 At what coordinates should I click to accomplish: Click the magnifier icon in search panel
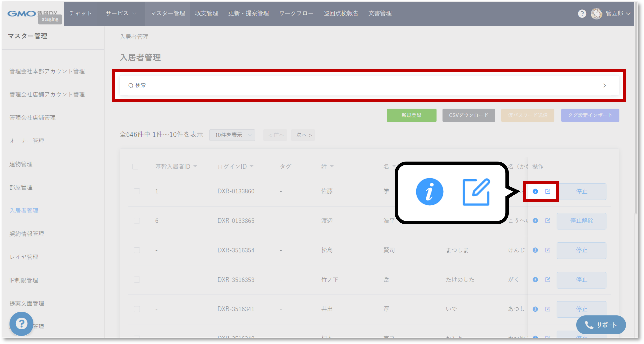(130, 85)
